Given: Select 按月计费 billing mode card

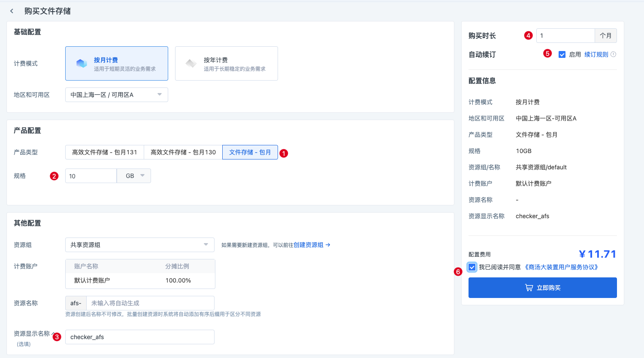Looking at the screenshot, I should [117, 63].
